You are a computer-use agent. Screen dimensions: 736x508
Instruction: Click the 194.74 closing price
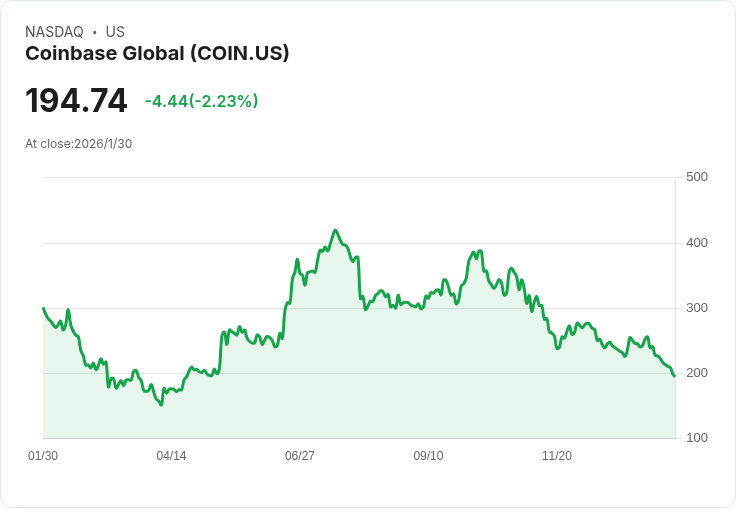(76, 100)
